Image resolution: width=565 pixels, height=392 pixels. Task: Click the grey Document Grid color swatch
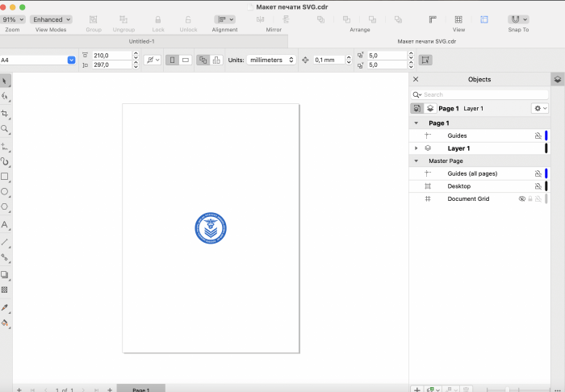click(546, 198)
